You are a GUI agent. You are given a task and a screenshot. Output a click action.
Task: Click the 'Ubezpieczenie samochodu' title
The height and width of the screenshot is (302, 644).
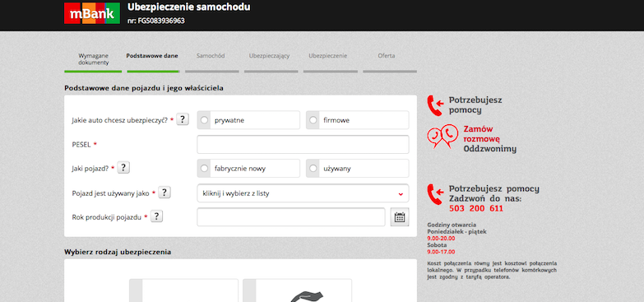pyautogui.click(x=188, y=7)
